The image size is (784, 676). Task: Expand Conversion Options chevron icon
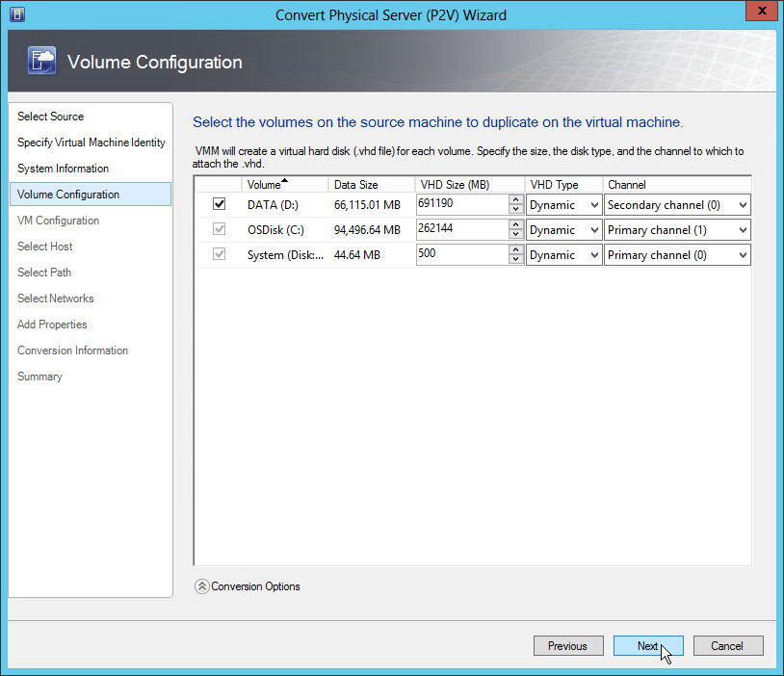pyautogui.click(x=201, y=585)
